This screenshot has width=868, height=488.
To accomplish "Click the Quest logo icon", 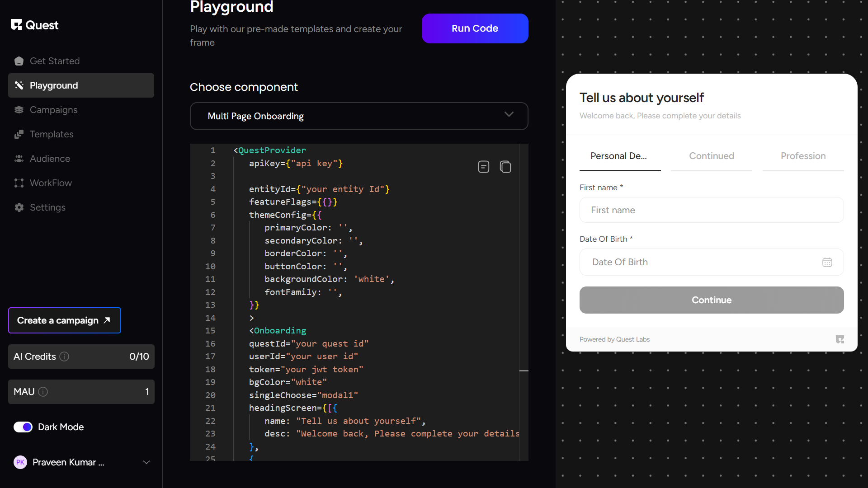I will (x=16, y=25).
